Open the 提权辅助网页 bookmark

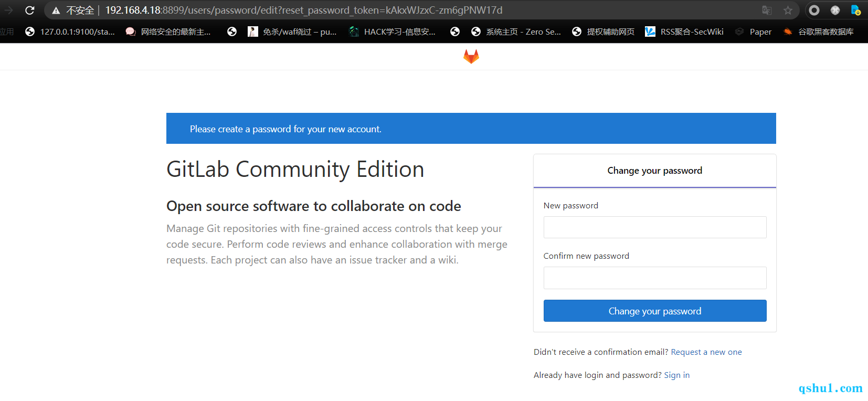603,31
